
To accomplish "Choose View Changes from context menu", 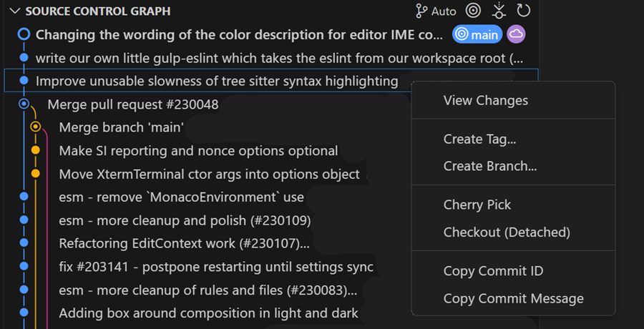I will coord(485,101).
